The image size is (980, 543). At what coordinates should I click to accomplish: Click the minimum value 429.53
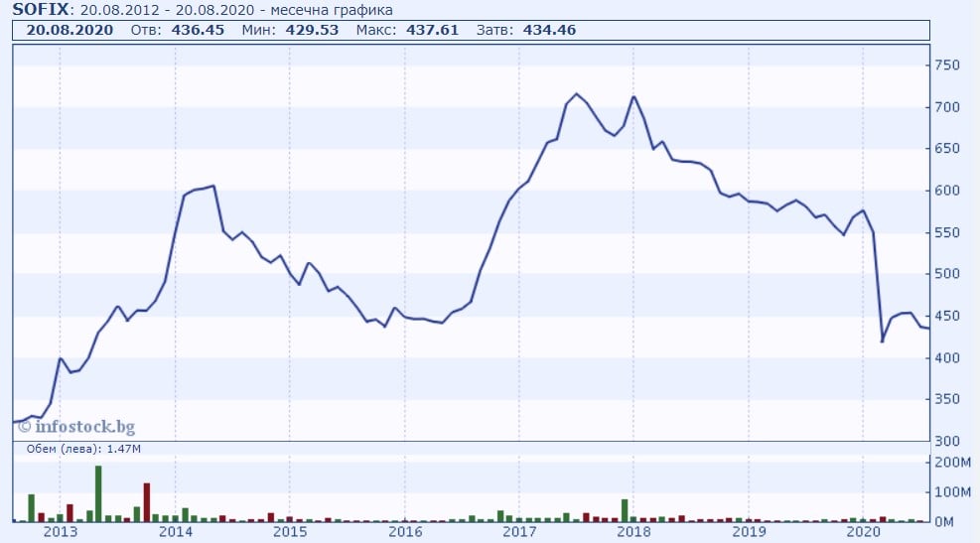tap(312, 30)
